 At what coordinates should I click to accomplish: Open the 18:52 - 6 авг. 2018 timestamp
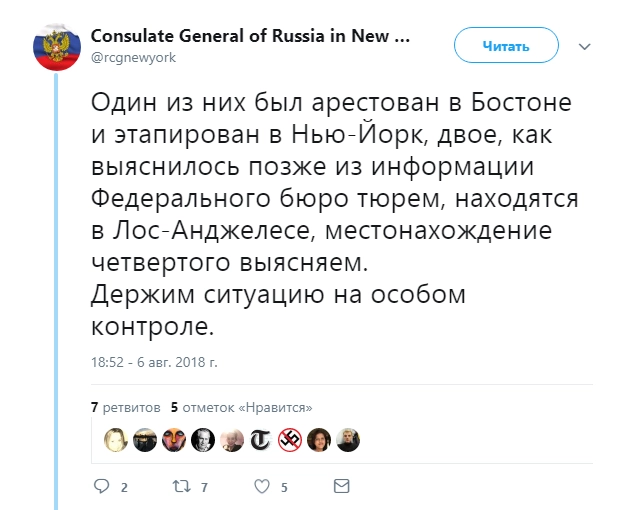click(153, 360)
